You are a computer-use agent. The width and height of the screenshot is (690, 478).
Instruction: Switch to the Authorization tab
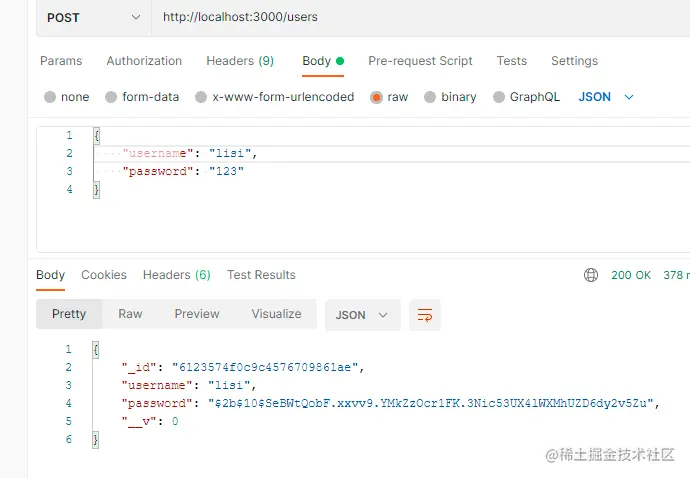point(144,61)
